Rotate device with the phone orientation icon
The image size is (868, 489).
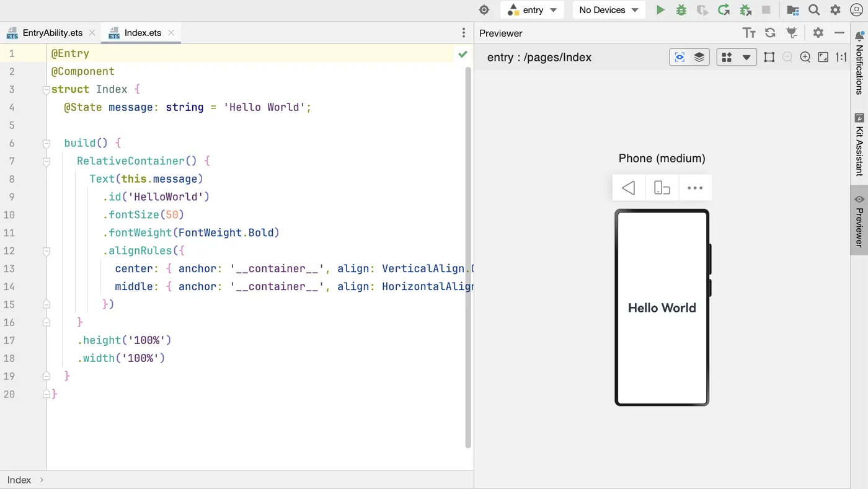click(662, 188)
